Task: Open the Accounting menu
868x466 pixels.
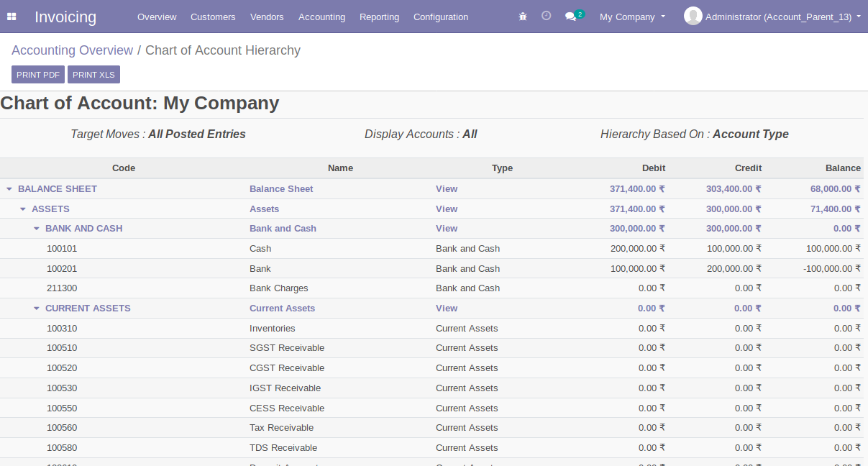Action: 321,17
